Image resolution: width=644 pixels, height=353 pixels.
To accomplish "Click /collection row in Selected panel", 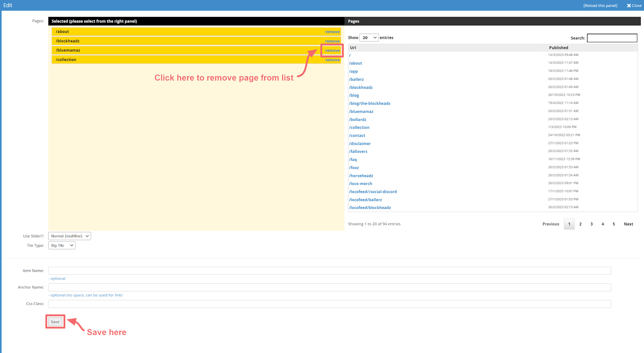I will (196, 60).
